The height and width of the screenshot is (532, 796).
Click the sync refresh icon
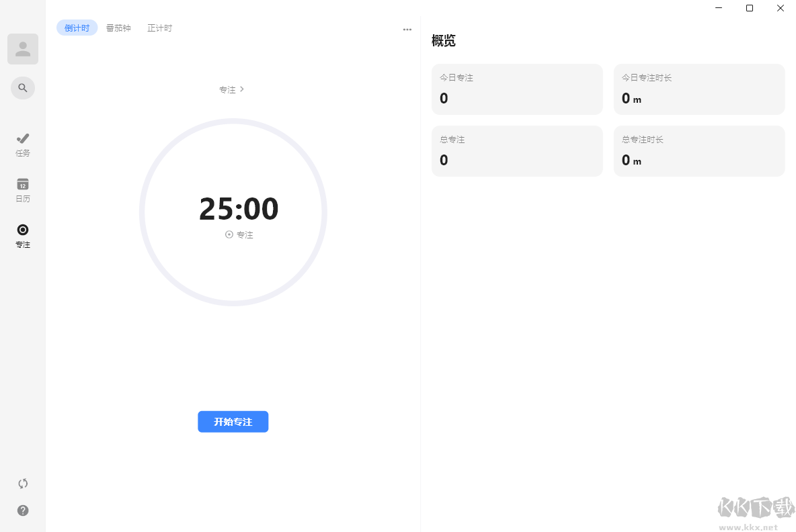(23, 484)
